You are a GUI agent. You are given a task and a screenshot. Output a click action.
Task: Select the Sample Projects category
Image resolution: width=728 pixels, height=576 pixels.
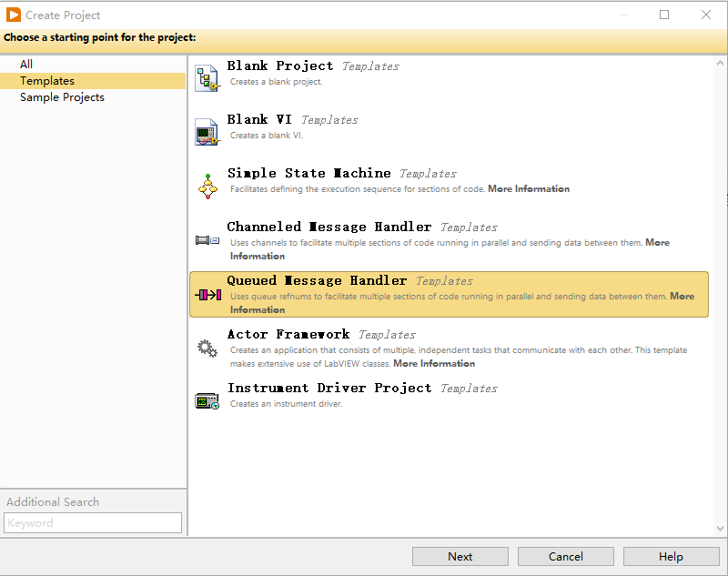[x=93, y=97]
